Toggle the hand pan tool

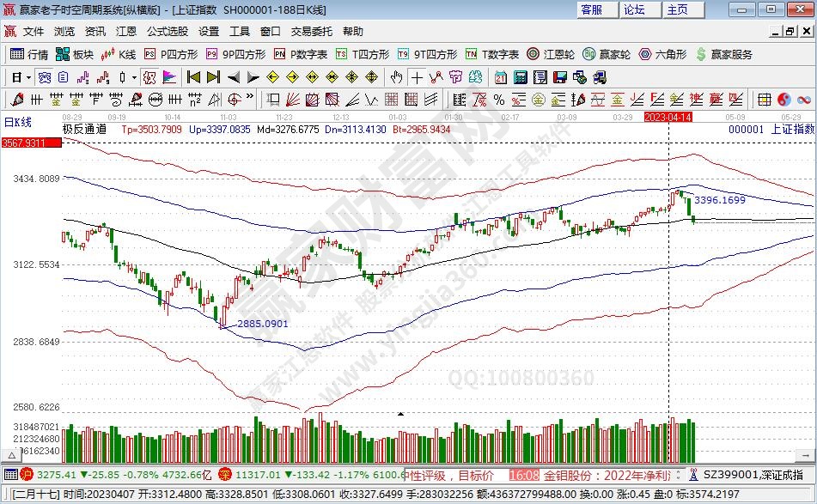tap(396, 76)
